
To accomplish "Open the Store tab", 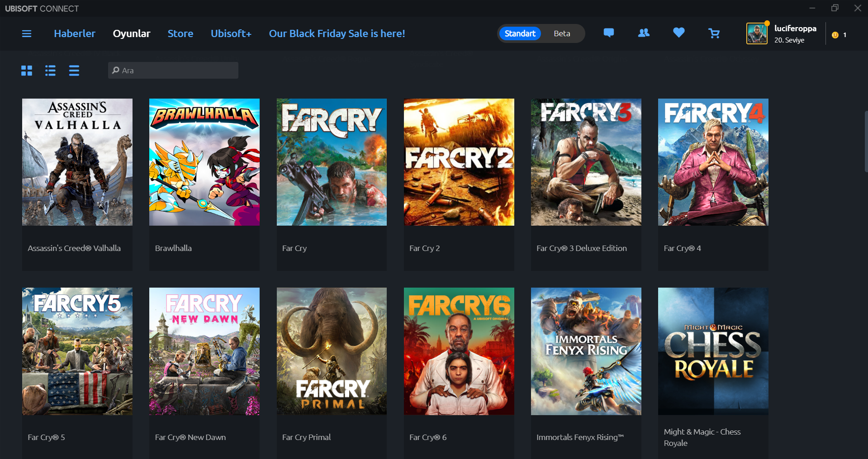I will coord(180,33).
